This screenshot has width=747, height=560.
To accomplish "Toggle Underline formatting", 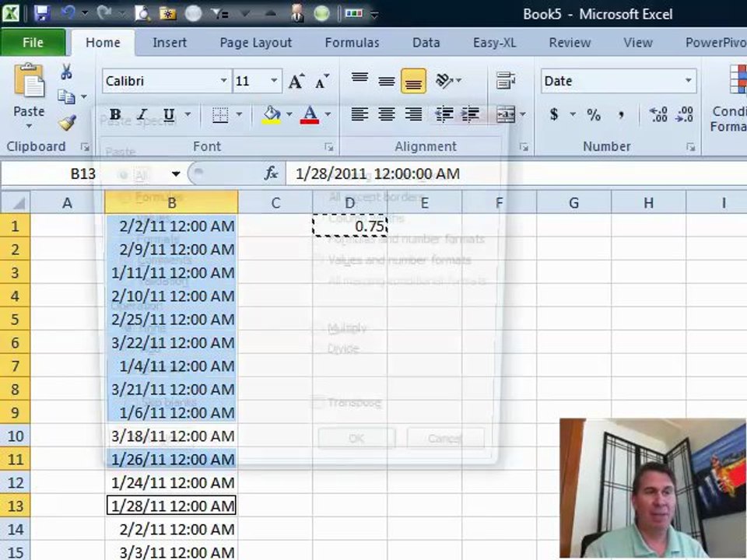I will tap(169, 115).
